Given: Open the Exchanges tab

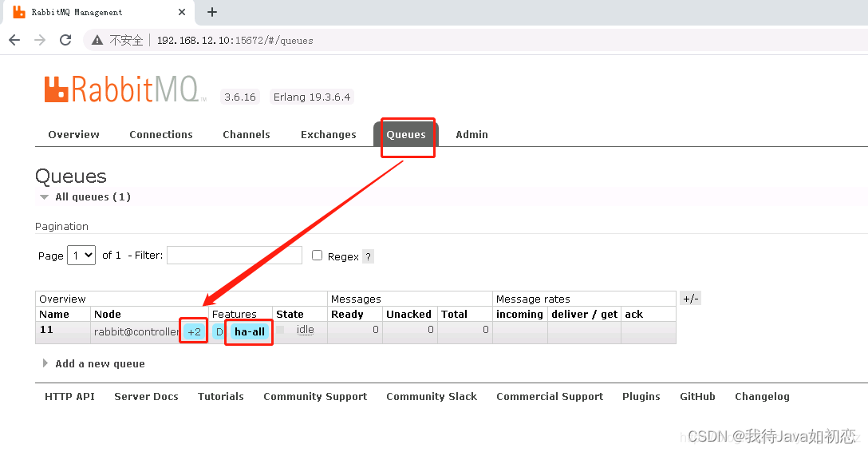Looking at the screenshot, I should (x=328, y=135).
